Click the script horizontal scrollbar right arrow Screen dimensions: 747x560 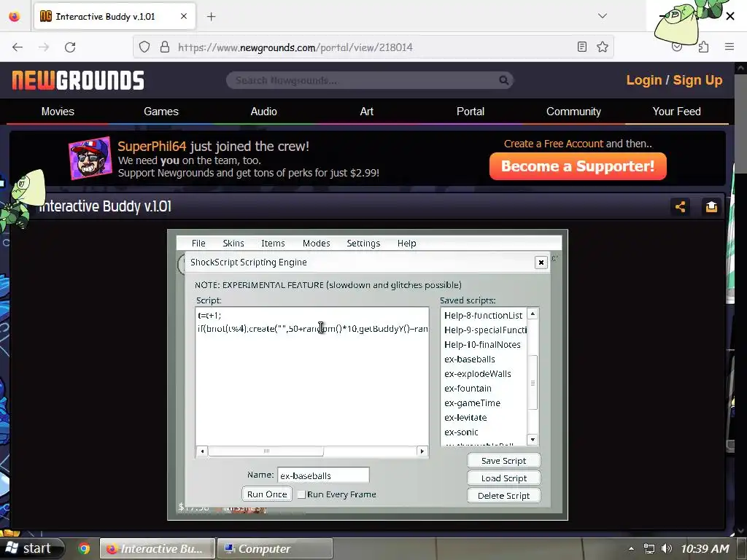tap(422, 451)
